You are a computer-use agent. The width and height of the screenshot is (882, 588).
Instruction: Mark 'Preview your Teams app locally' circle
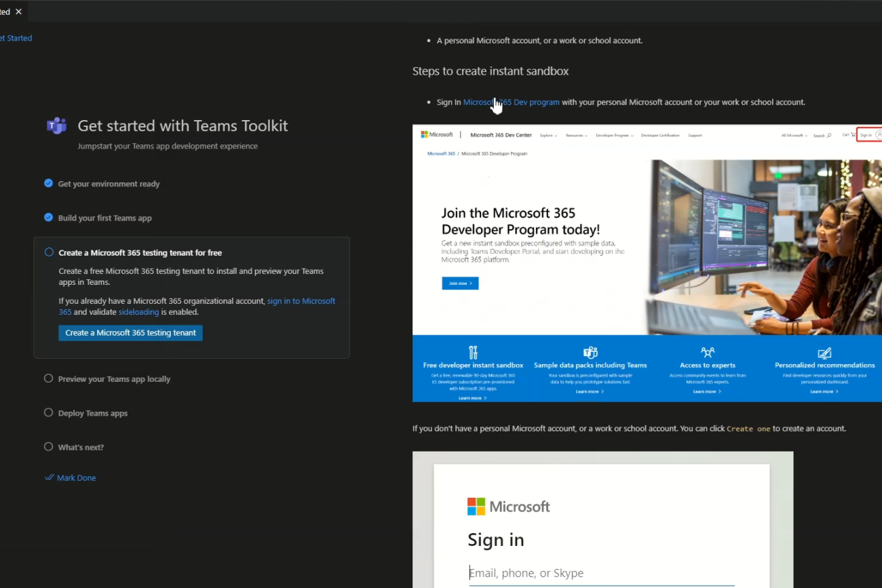coord(48,378)
